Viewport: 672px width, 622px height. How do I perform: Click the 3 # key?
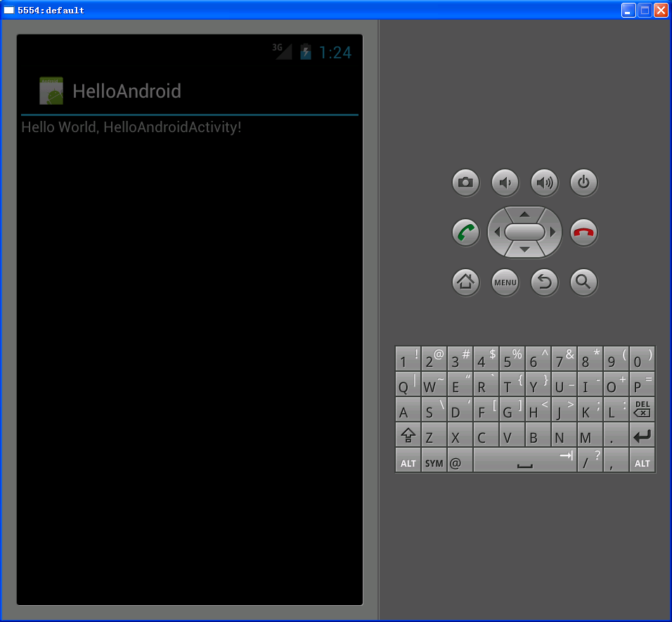point(460,358)
